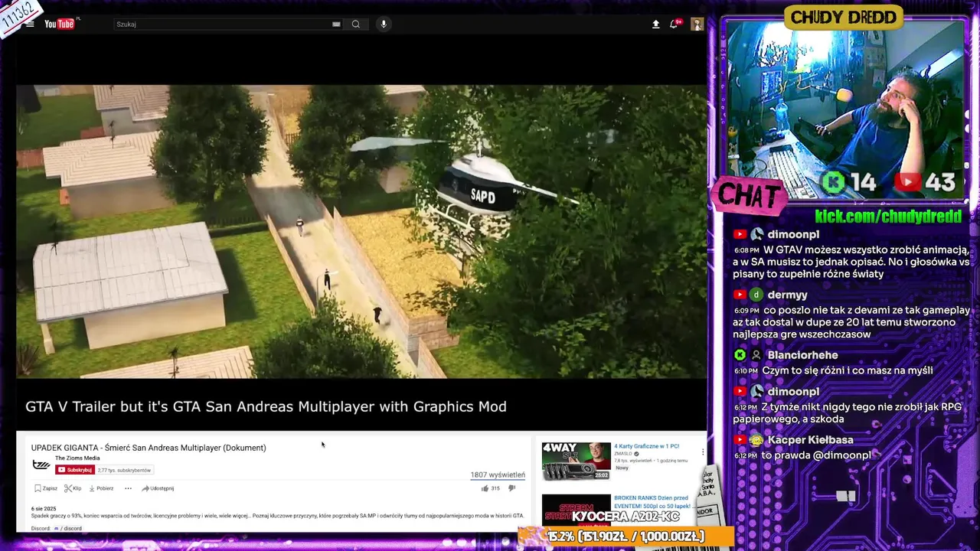Focus the Szukaj search field
980x551 pixels.
click(222, 24)
